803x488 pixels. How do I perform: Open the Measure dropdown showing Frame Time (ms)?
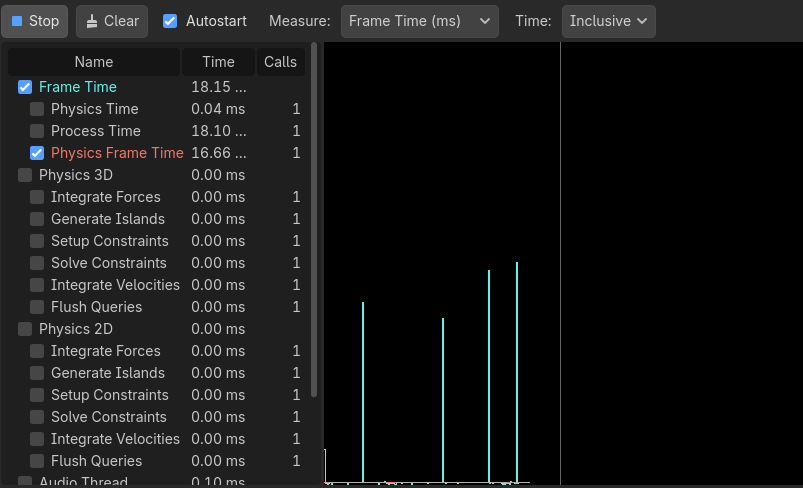click(x=420, y=21)
